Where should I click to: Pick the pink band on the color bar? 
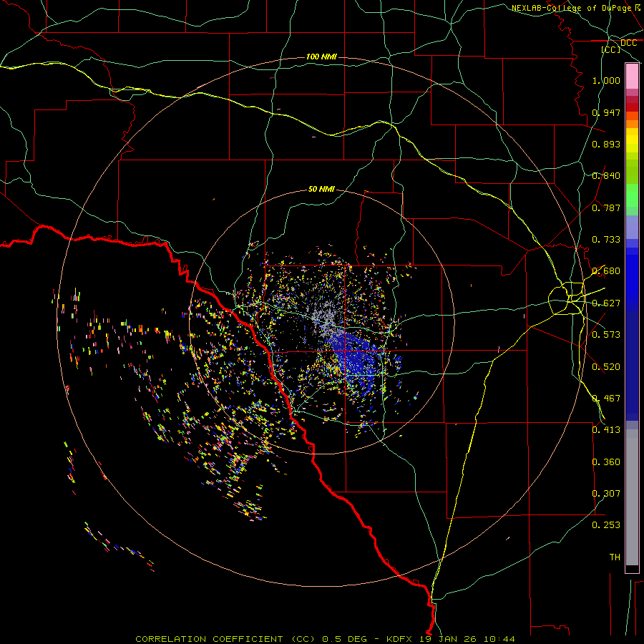point(632,77)
